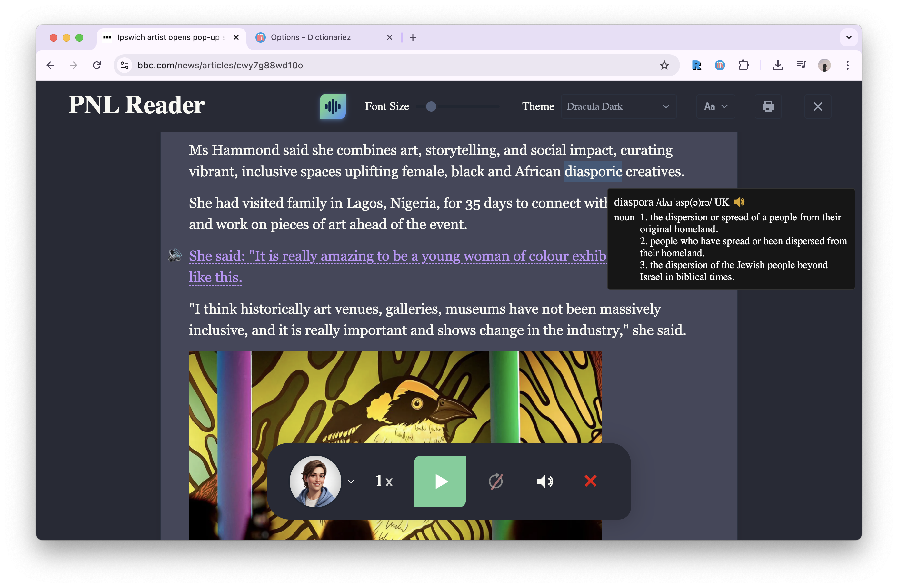Image resolution: width=898 pixels, height=588 pixels.
Task: Open the Extensions puzzle icon
Action: tap(743, 65)
